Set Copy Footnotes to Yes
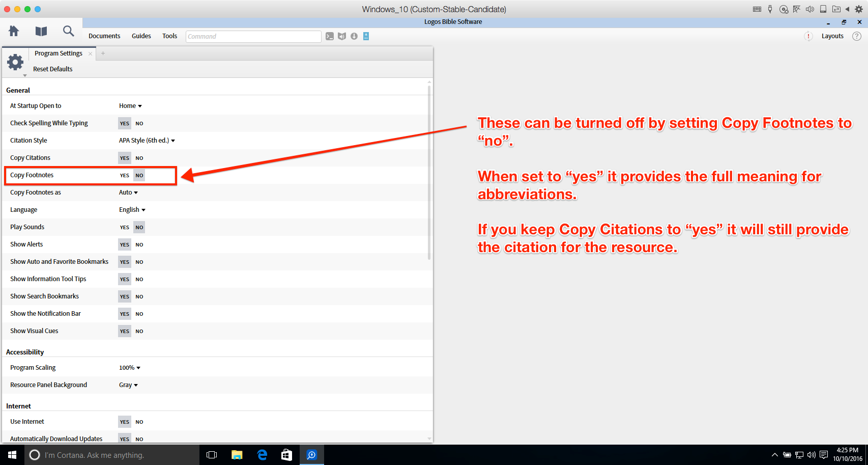Viewport: 868px width, 465px height. [125, 175]
